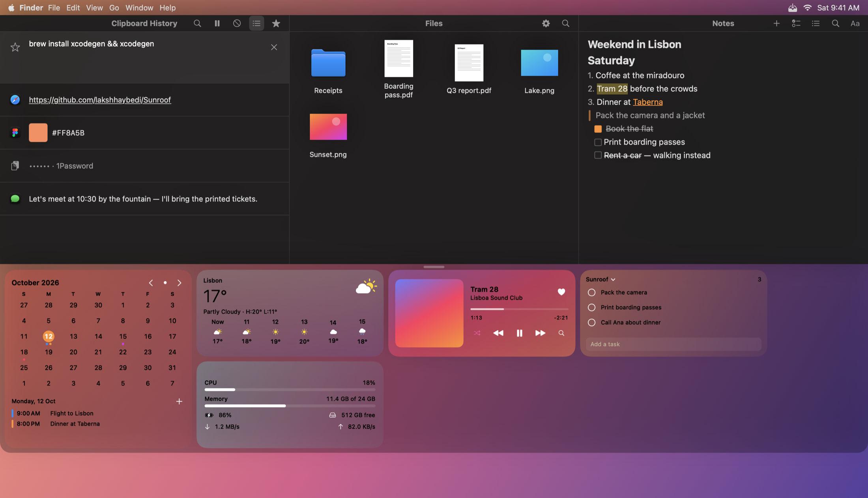868x498 pixels.
Task: Open the GitHub Sunroof link
Action: (x=100, y=100)
